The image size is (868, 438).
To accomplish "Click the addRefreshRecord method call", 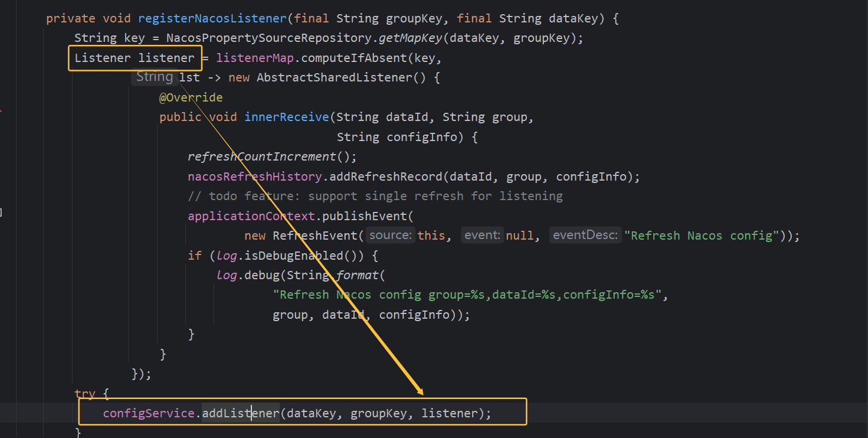I will 386,176.
